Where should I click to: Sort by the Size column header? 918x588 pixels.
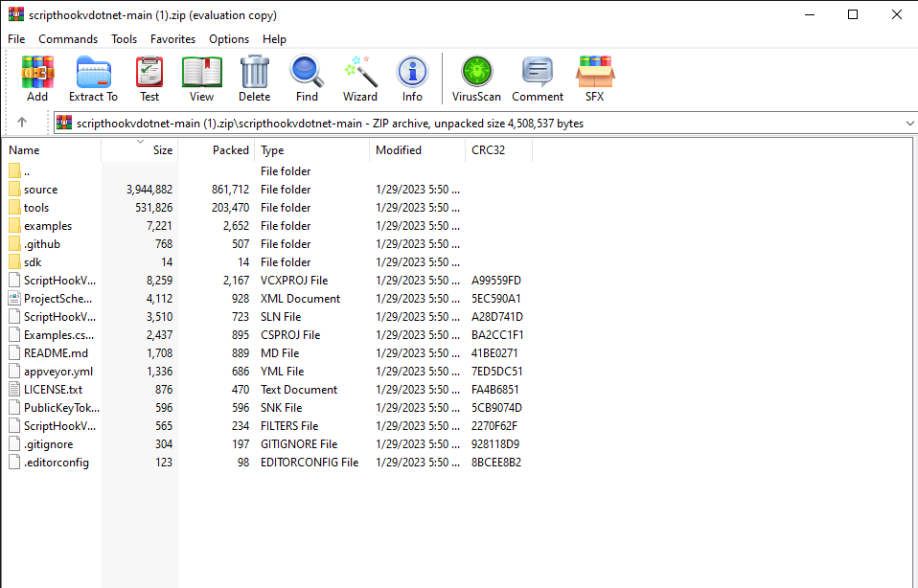(139, 149)
